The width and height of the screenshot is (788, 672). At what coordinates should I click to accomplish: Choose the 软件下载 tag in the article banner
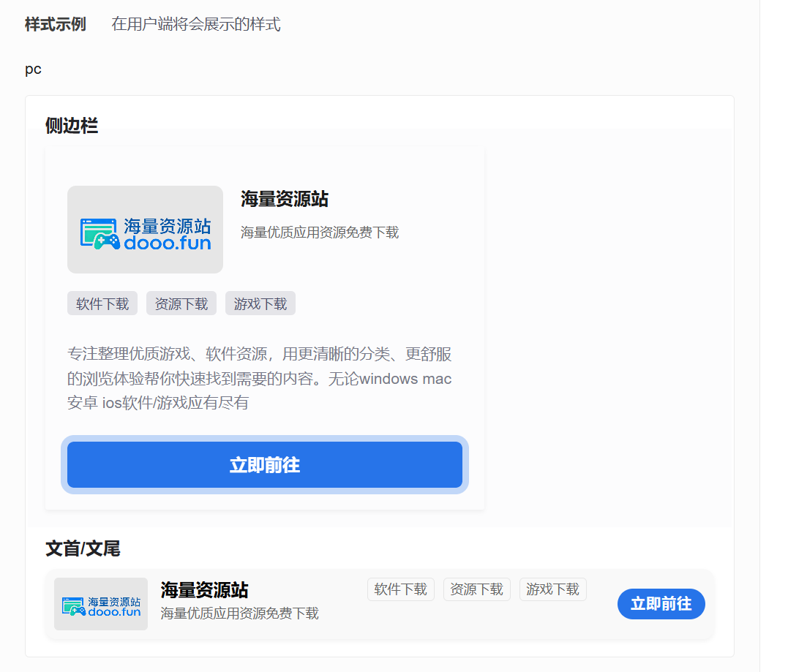400,589
